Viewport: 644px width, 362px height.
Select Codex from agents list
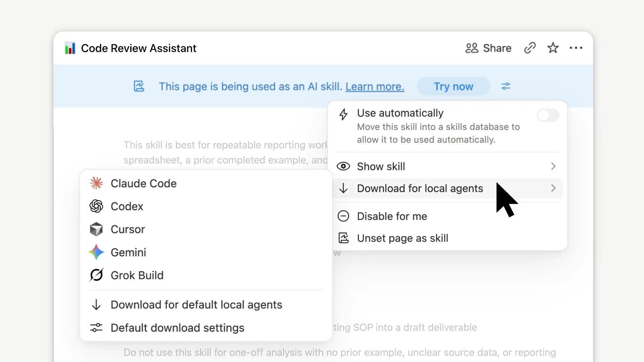206,206
